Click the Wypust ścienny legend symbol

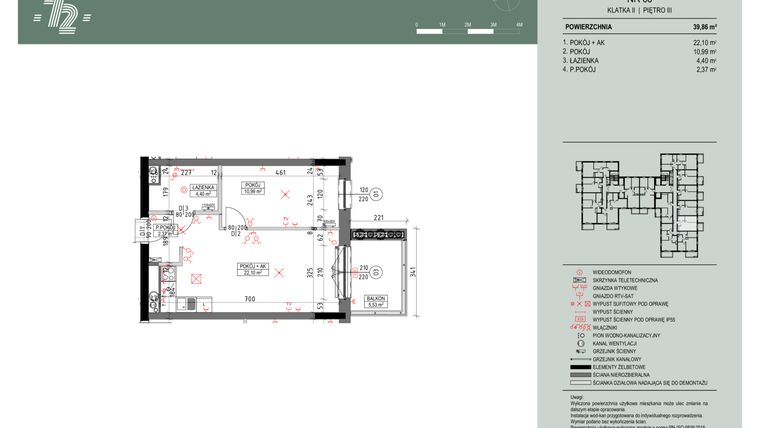(580, 312)
